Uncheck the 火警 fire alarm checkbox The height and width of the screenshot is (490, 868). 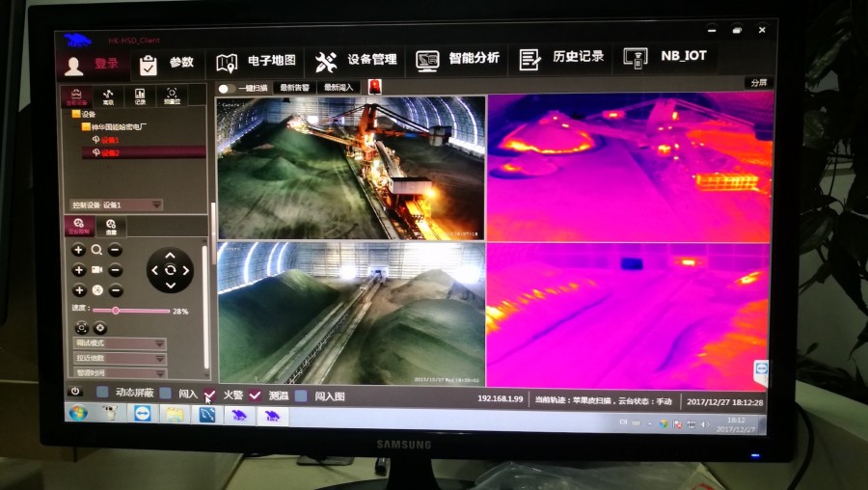pos(209,395)
